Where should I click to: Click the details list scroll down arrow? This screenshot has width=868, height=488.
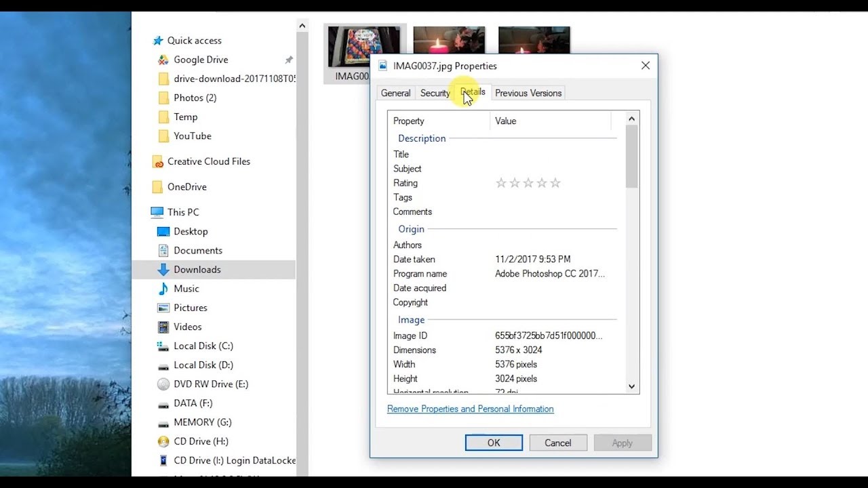tap(632, 387)
